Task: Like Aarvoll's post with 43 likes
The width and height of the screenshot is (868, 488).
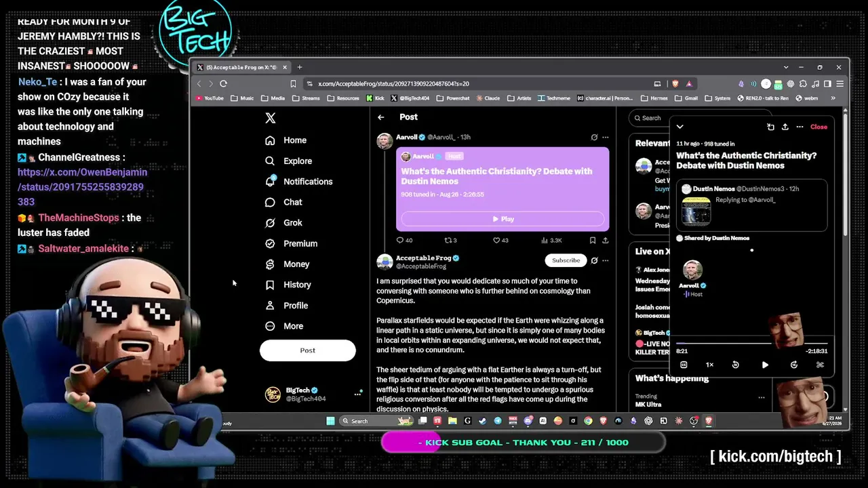Action: pos(500,240)
